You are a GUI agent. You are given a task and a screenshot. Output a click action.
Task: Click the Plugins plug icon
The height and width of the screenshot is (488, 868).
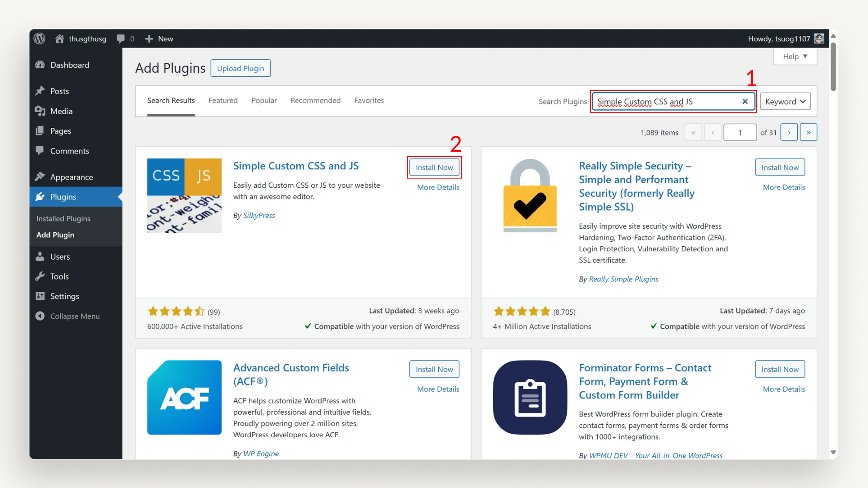pyautogui.click(x=39, y=197)
